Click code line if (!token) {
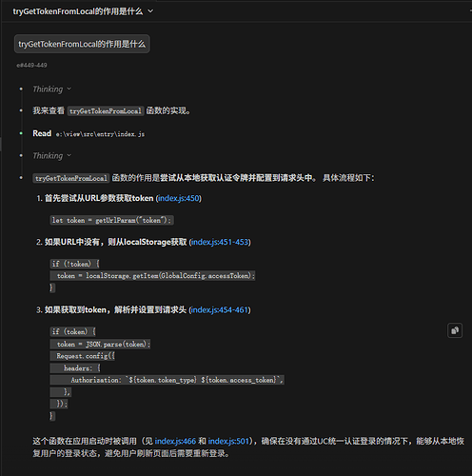The image size is (472, 476). pyautogui.click(x=75, y=264)
